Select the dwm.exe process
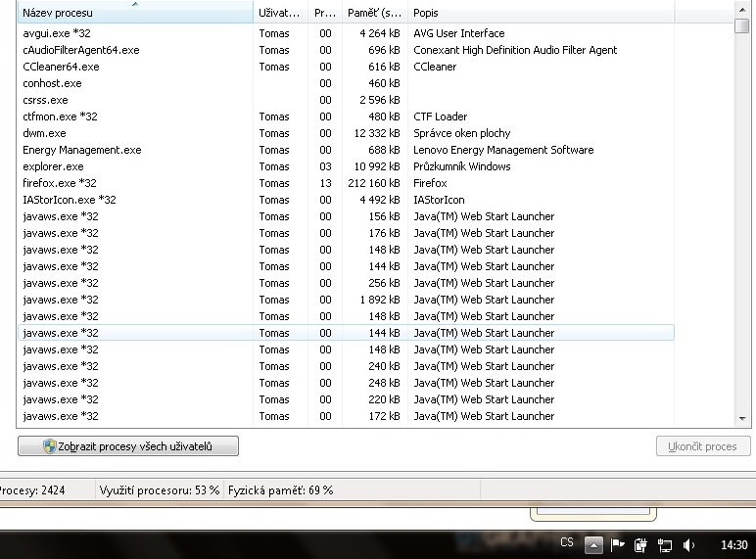 tap(346, 133)
